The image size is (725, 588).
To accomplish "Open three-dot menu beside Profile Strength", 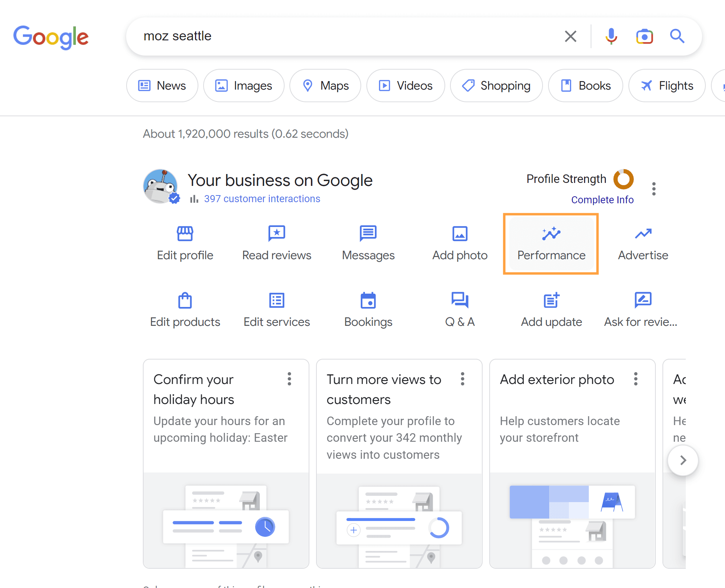I will coord(654,189).
